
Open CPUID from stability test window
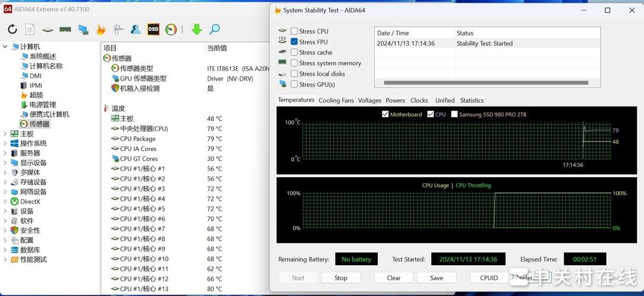[489, 278]
